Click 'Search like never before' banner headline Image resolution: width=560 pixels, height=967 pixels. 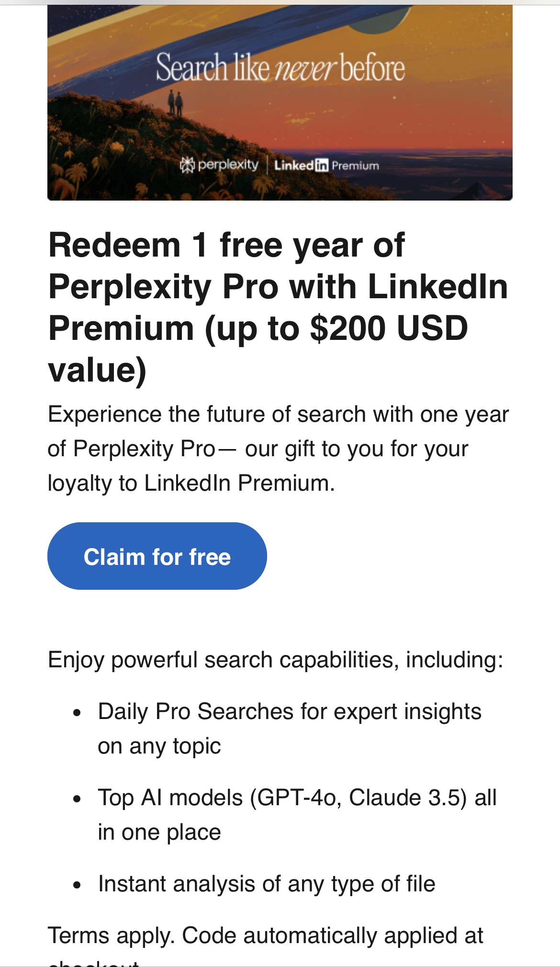pos(280,68)
